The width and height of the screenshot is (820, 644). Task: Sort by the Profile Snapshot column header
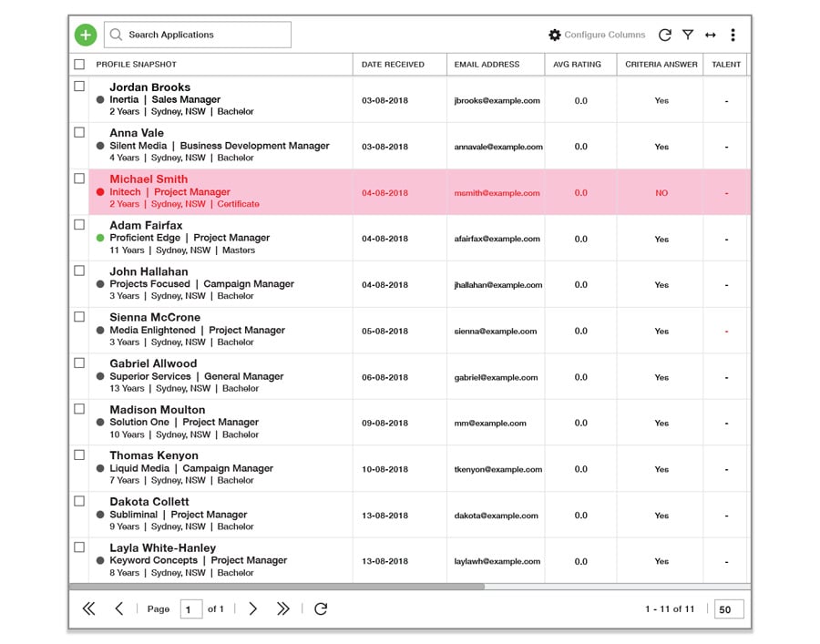click(137, 65)
